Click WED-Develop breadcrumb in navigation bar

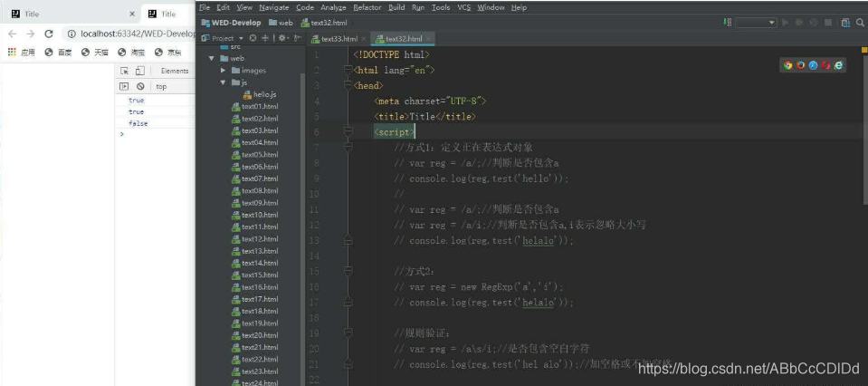pos(232,23)
